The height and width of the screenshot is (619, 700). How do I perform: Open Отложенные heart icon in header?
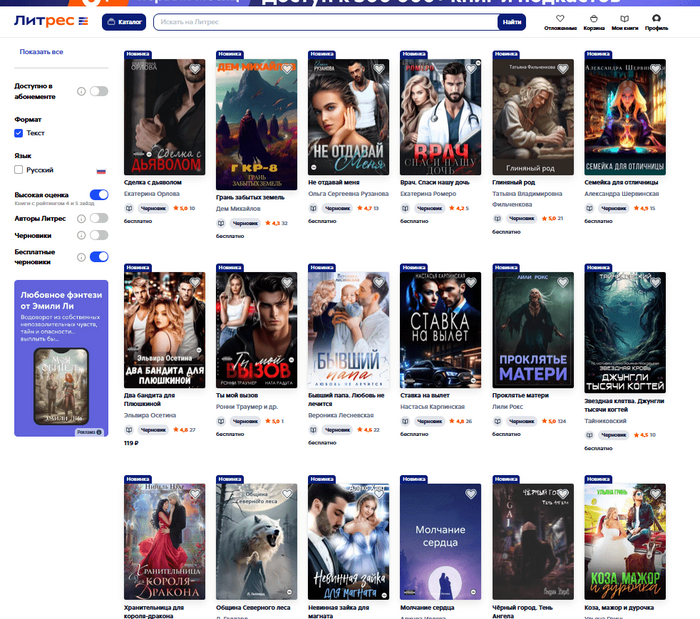(x=560, y=18)
